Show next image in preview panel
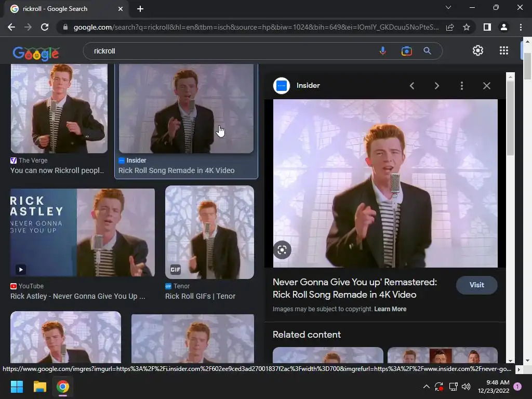Image resolution: width=532 pixels, height=399 pixels. point(436,86)
